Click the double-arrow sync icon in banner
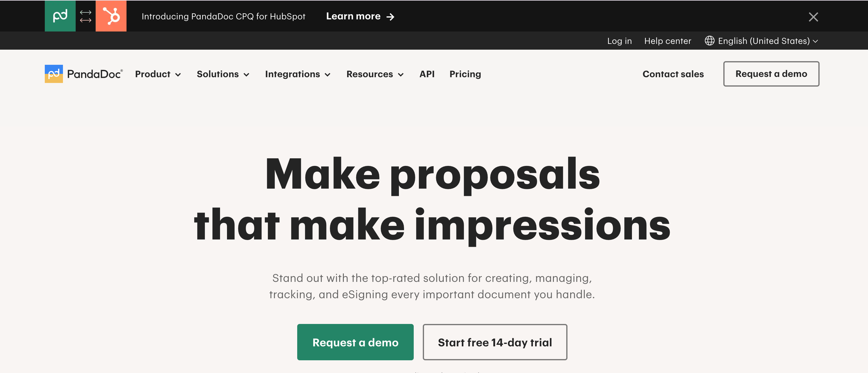Viewport: 868px width, 373px height. point(86,16)
